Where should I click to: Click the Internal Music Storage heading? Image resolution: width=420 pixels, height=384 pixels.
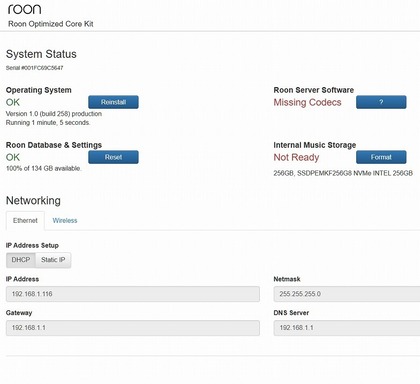click(315, 145)
